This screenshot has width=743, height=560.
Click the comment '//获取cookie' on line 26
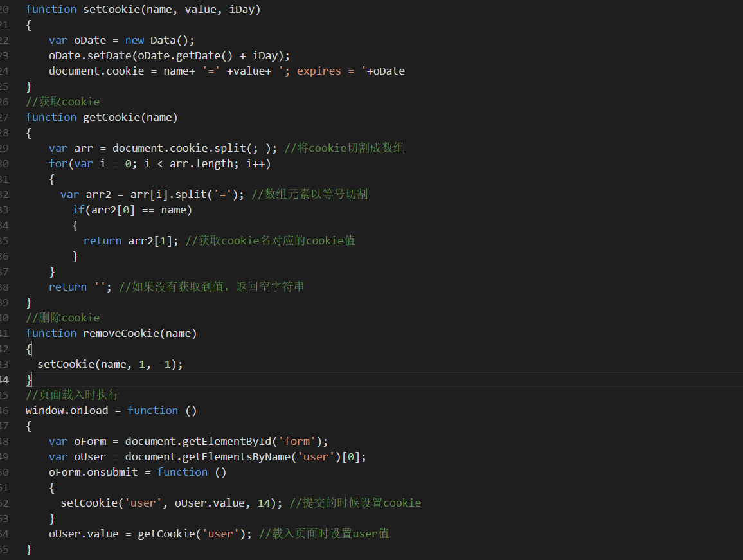62,102
